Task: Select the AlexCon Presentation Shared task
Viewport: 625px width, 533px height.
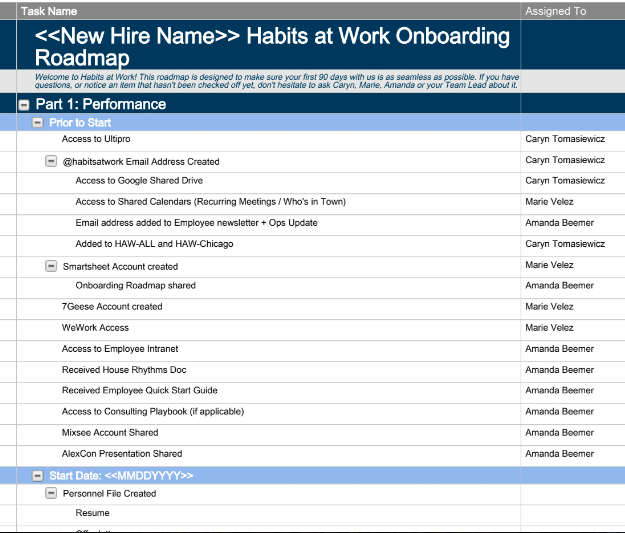Action: pos(122,454)
